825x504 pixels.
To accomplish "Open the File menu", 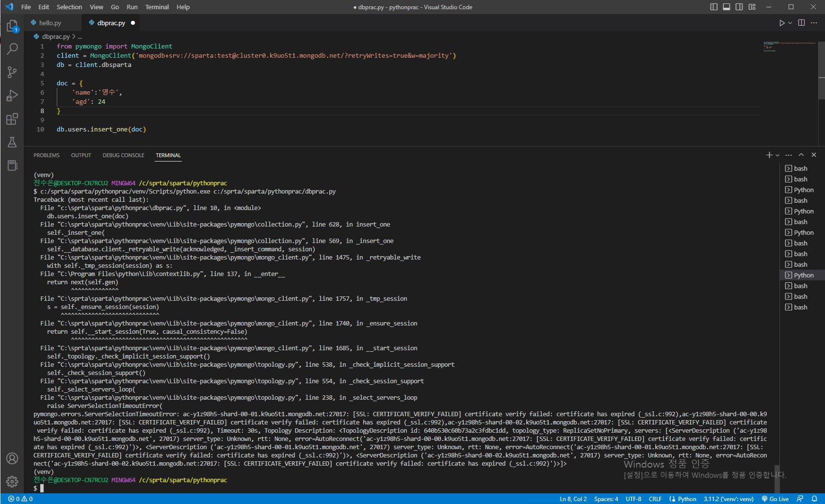I will (26, 7).
